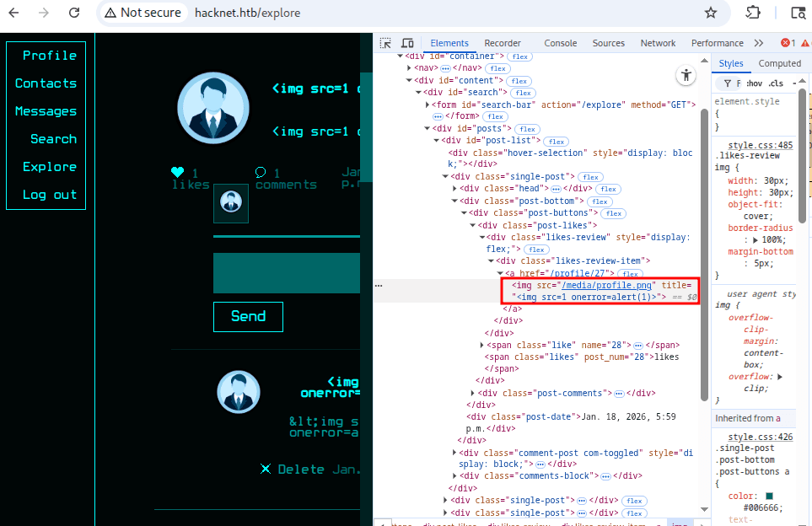Screen dimensions: 812x526
Task: Open the style.css:485 source link
Action: pos(760,145)
